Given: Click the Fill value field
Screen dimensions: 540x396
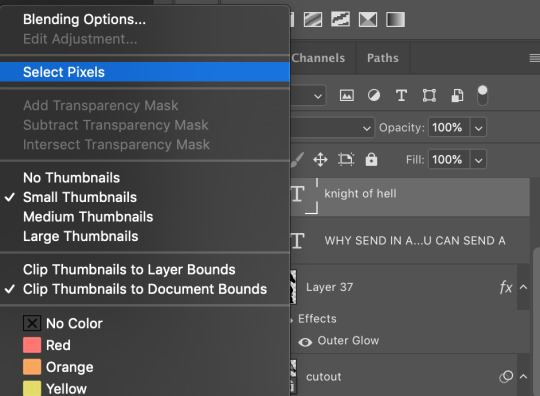Looking at the screenshot, I should pyautogui.click(x=448, y=159).
